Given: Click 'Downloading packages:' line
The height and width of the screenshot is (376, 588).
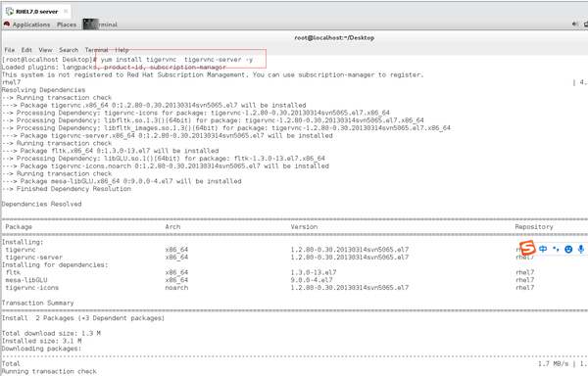Looking at the screenshot, I should click(x=41, y=349).
